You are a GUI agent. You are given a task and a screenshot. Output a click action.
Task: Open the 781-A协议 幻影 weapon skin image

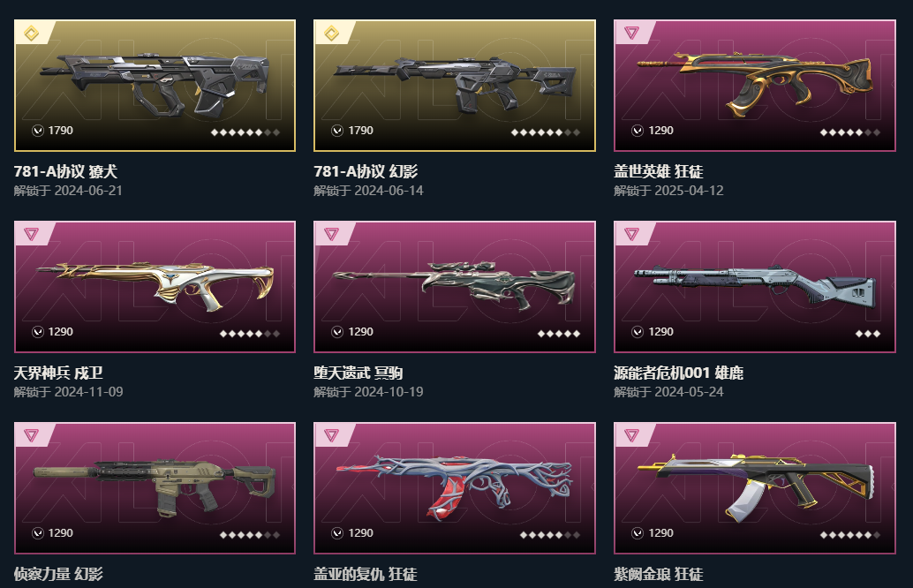(x=455, y=86)
